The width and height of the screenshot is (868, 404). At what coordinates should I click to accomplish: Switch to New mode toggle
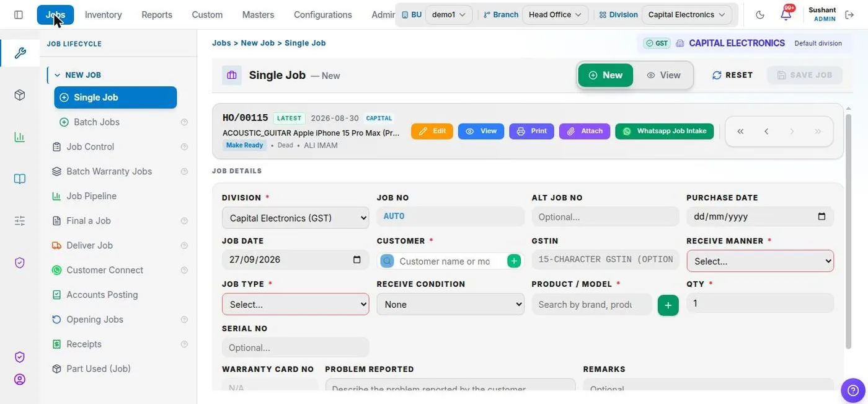pos(605,75)
